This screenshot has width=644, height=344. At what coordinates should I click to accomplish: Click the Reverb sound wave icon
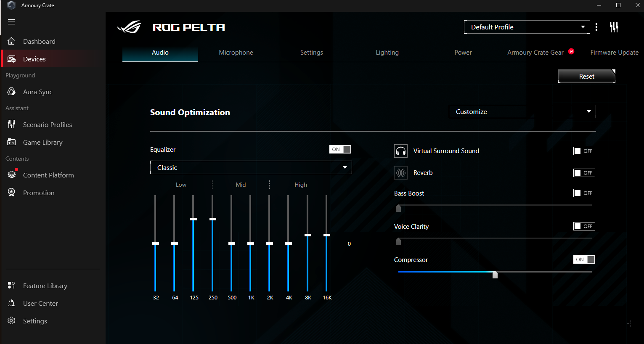coord(401,173)
